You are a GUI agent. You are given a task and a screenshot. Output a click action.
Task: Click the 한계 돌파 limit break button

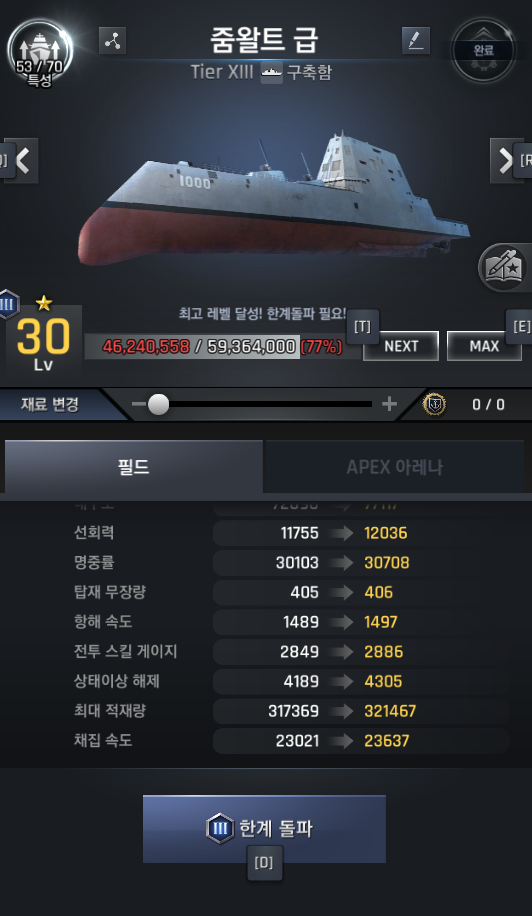pyautogui.click(x=264, y=828)
